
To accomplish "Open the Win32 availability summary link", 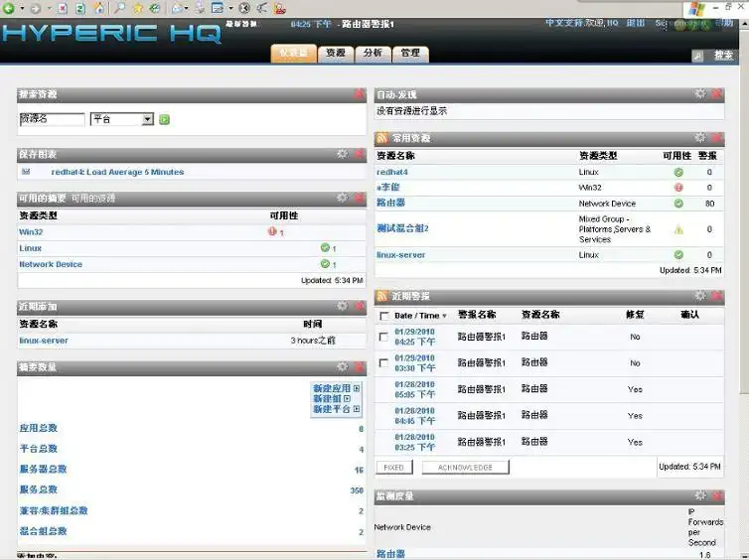I will click(x=31, y=232).
